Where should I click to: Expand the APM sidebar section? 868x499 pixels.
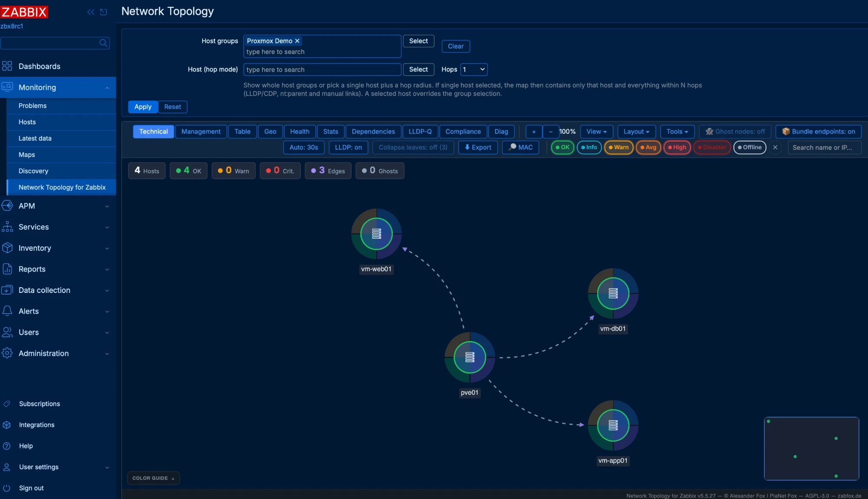pyautogui.click(x=58, y=206)
